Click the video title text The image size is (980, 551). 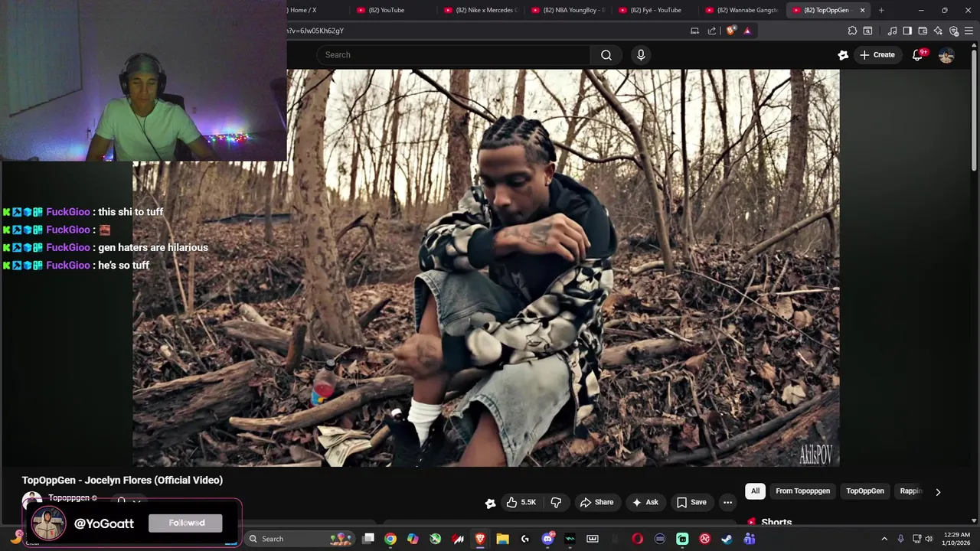click(122, 480)
